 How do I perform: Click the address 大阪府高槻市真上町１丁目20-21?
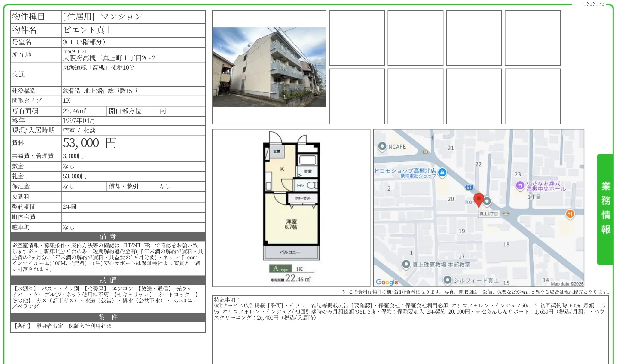click(111, 58)
